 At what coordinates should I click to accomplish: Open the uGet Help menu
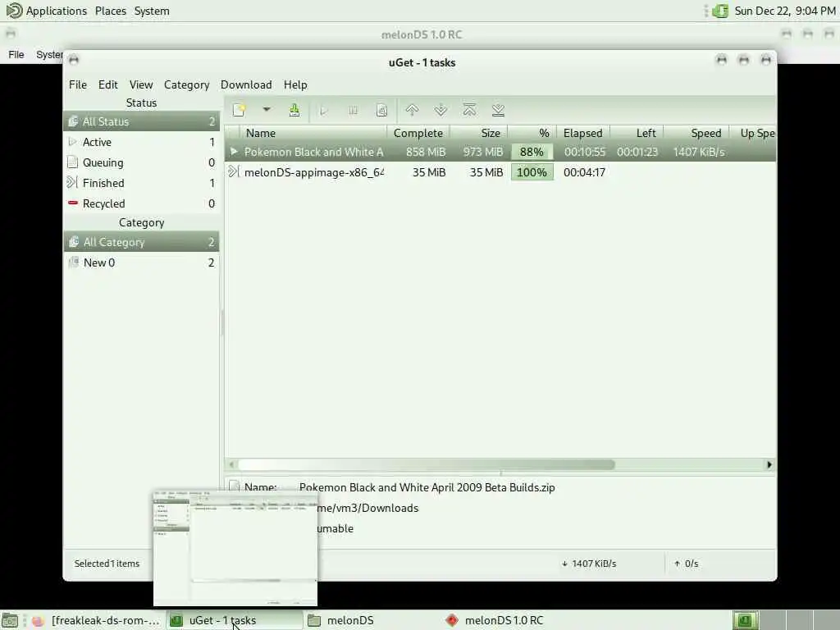295,84
